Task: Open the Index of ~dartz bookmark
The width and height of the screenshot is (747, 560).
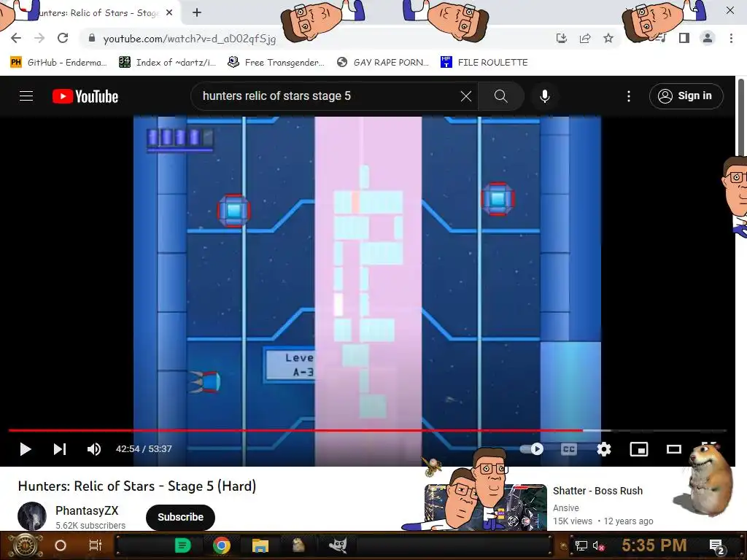Action: 168,63
